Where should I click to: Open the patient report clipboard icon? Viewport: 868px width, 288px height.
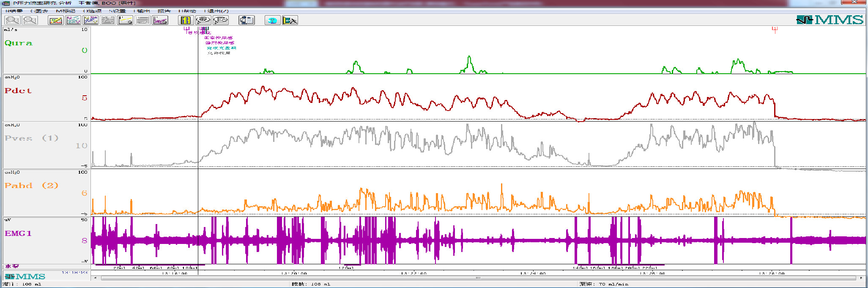[x=246, y=20]
